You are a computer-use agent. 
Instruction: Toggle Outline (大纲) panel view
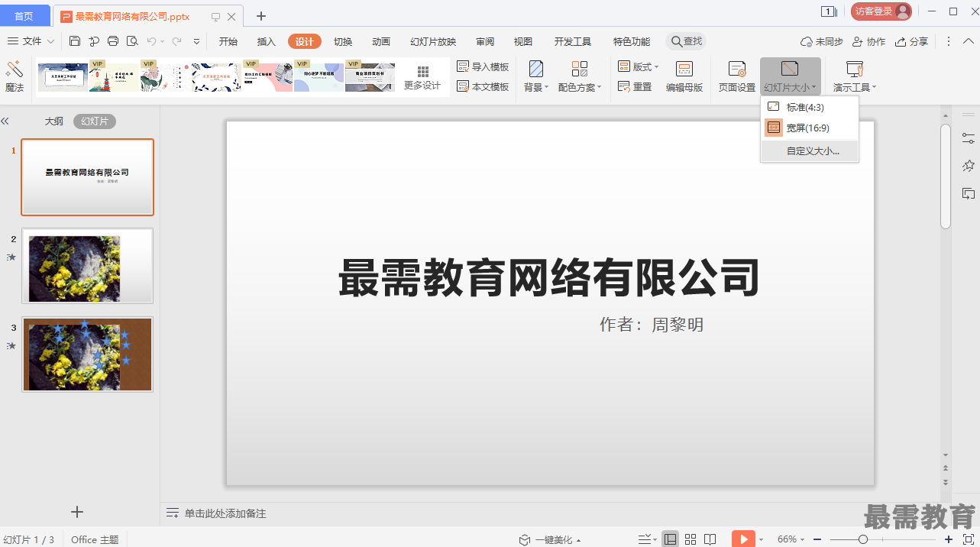point(53,121)
